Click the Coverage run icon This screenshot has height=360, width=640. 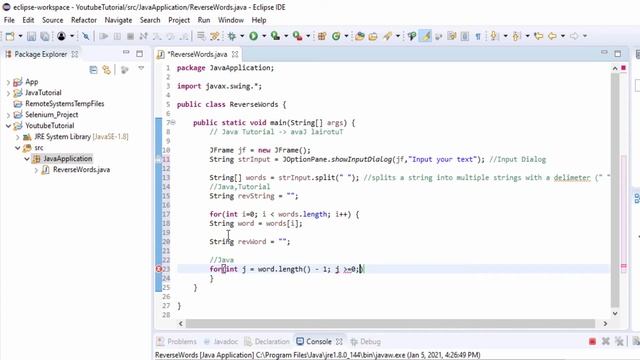pyautogui.click(x=276, y=36)
